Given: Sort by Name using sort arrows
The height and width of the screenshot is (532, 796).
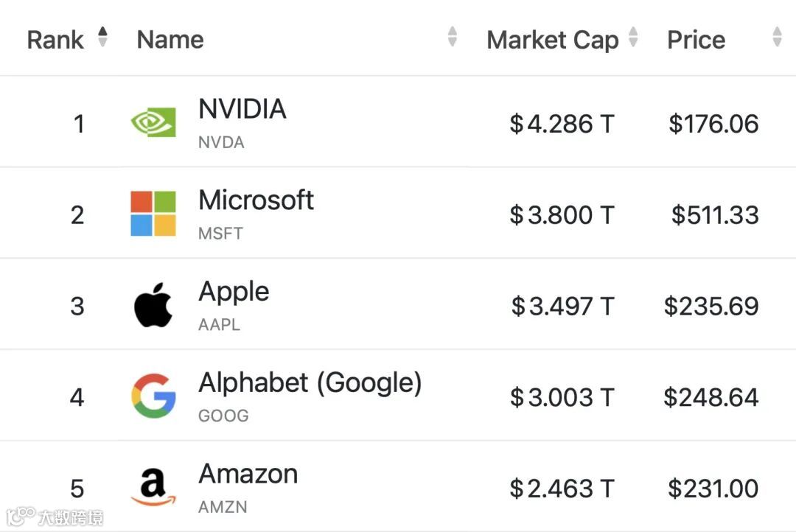Looking at the screenshot, I should pyautogui.click(x=452, y=38).
